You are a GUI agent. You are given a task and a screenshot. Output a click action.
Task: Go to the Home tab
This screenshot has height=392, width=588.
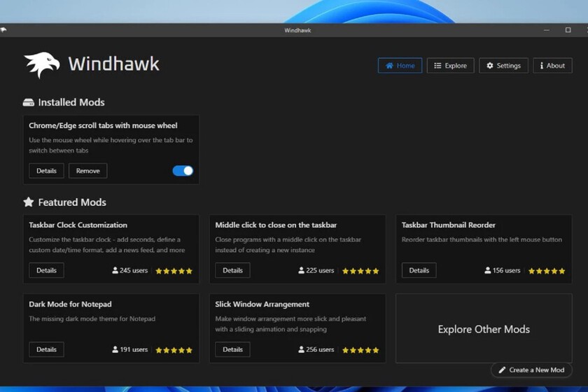400,66
